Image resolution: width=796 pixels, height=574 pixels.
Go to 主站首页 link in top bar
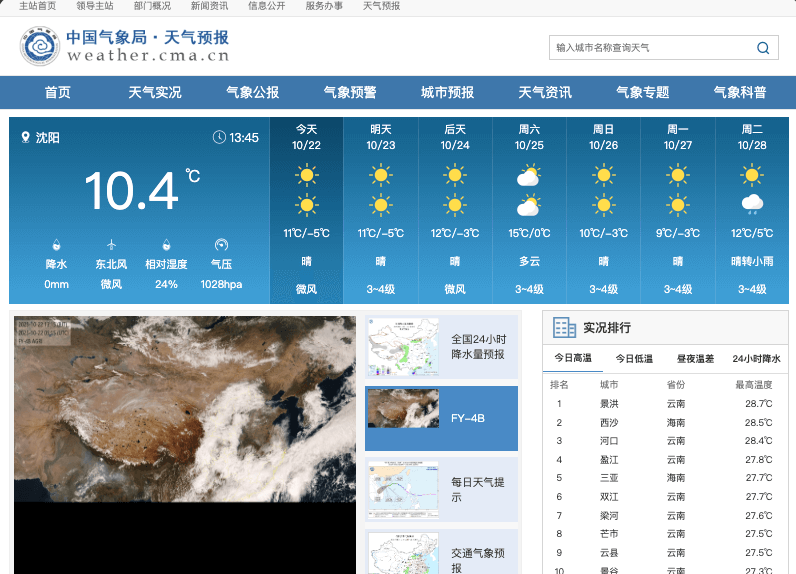pyautogui.click(x=38, y=6)
